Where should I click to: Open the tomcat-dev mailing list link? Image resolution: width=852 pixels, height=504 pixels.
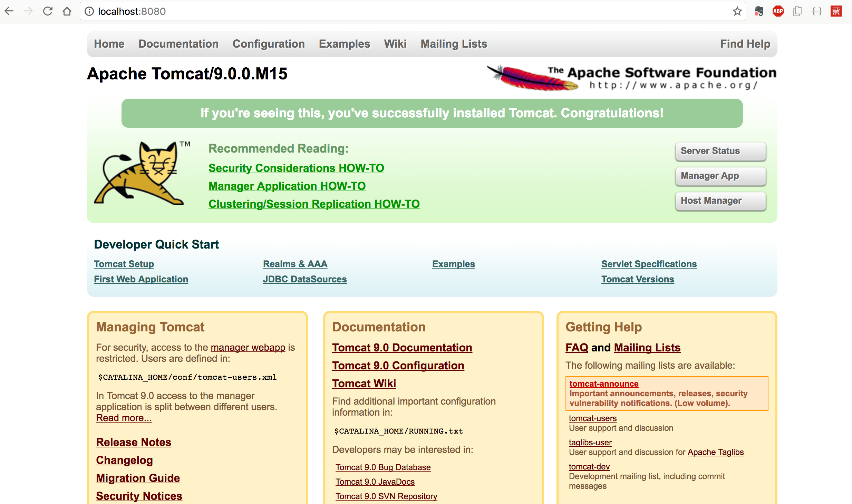point(589,467)
